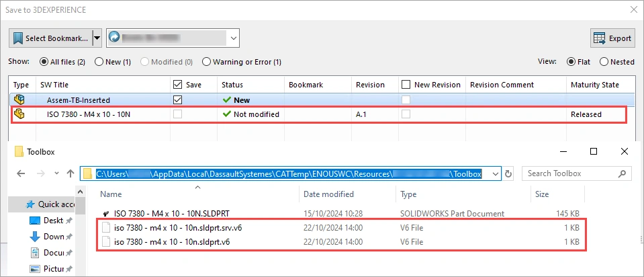Refresh the Toolbox folder view
The width and height of the screenshot is (644, 277).
[508, 173]
